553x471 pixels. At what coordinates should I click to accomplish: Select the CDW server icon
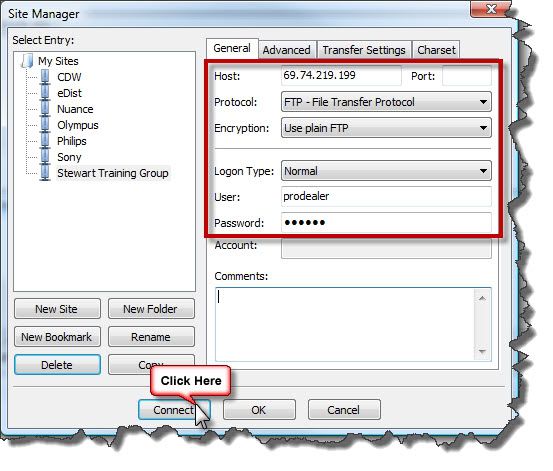pos(45,77)
